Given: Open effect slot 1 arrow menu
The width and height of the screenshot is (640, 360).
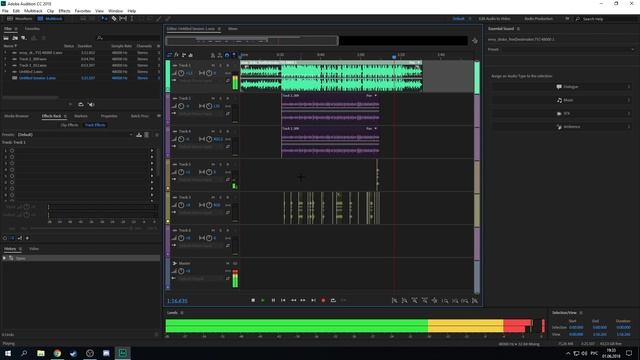Looking at the screenshot, I should pos(152,151).
